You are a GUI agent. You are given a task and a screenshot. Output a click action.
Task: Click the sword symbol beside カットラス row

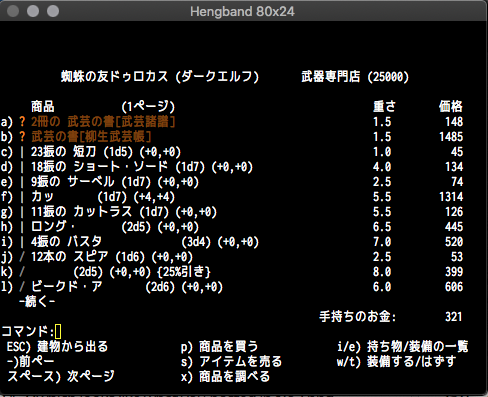tap(22, 212)
